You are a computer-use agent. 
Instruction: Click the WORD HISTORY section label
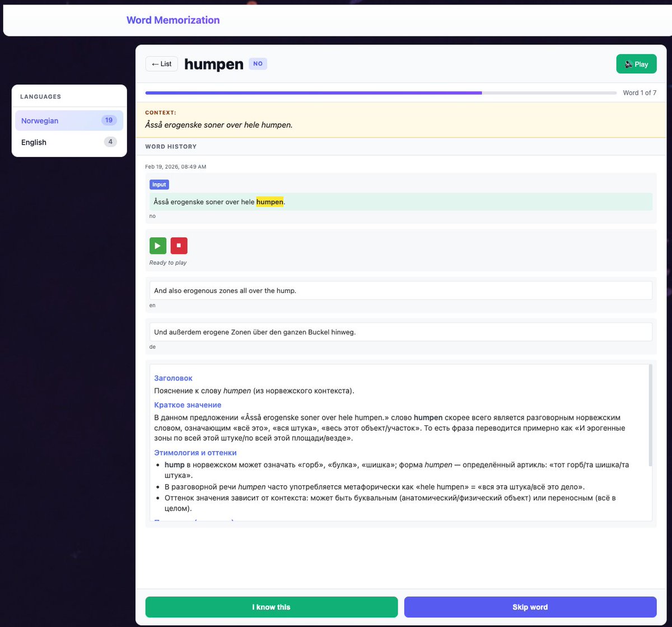(x=171, y=147)
